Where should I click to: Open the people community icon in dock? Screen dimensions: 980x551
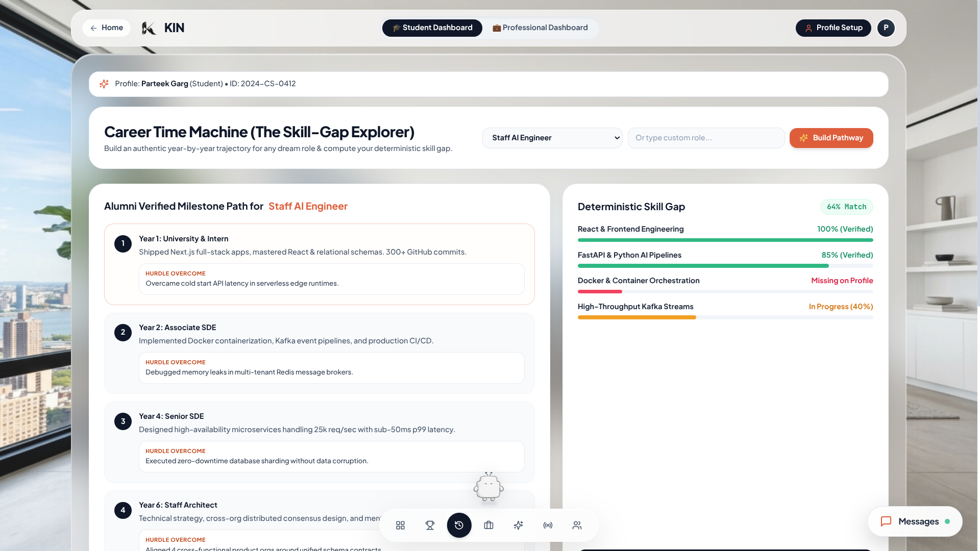pos(577,525)
